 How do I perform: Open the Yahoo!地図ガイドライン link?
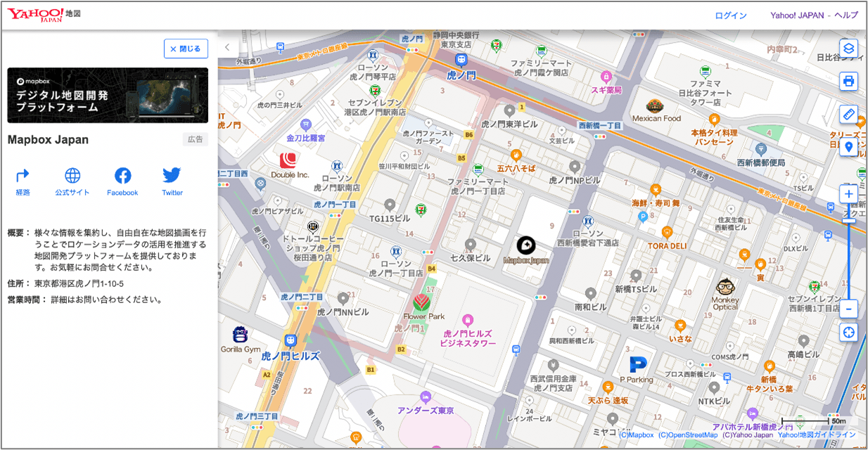(x=817, y=435)
